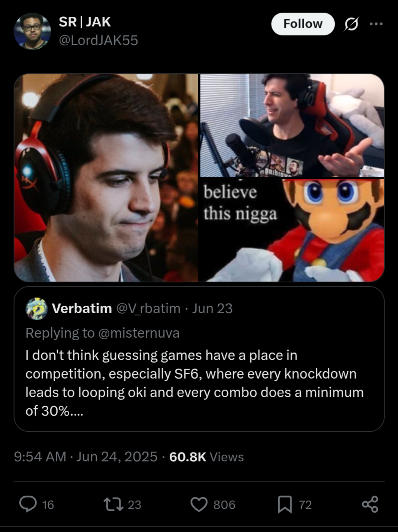Open the quoted post text about SF6
Viewport: 398px width, 532px height.
tap(195, 383)
